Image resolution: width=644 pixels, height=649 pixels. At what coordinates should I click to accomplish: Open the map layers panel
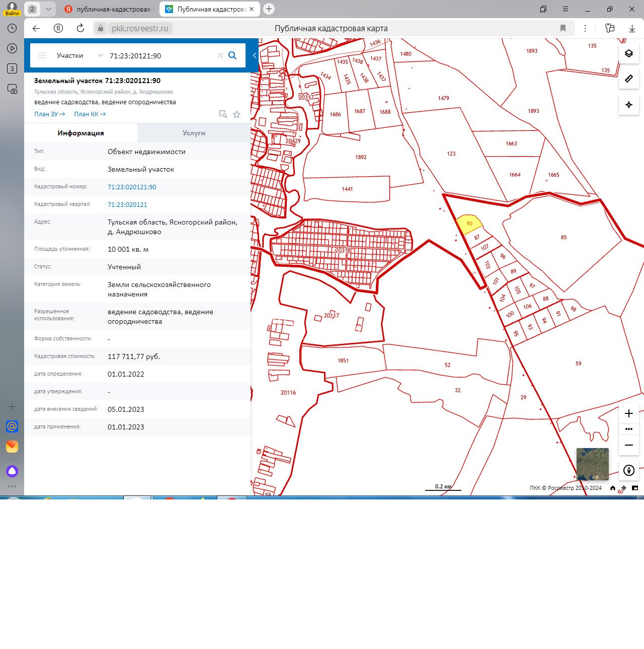(628, 53)
